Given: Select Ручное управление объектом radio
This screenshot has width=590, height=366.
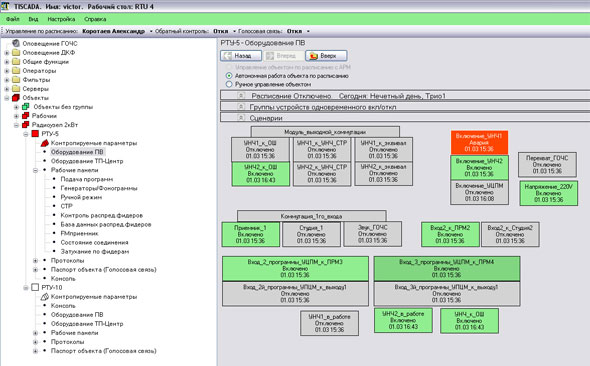Looking at the screenshot, I should coord(229,84).
